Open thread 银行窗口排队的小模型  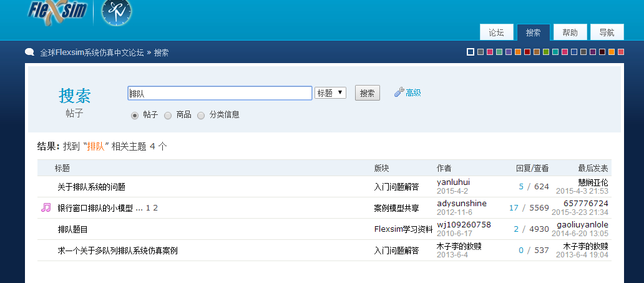(x=95, y=208)
